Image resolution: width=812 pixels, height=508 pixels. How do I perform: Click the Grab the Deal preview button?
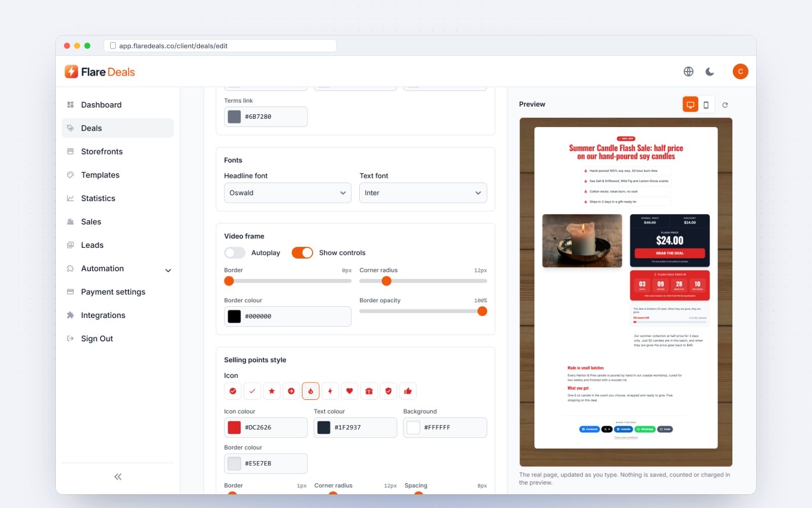coord(670,253)
